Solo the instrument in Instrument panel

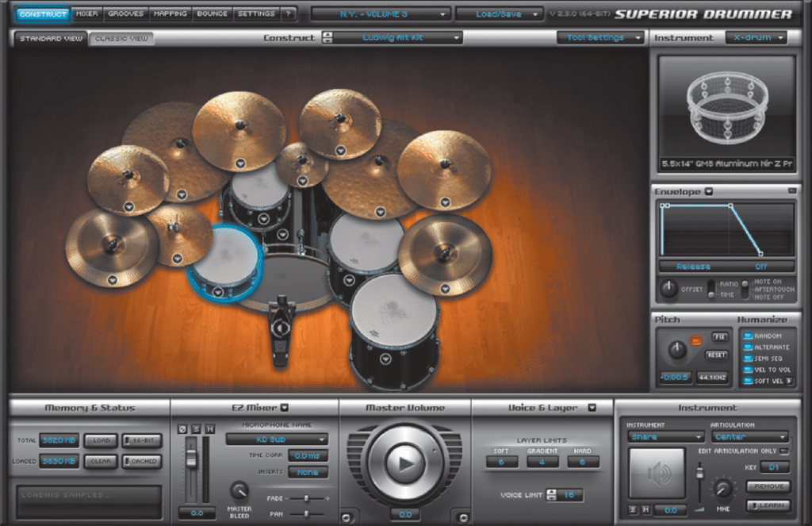[x=633, y=510]
